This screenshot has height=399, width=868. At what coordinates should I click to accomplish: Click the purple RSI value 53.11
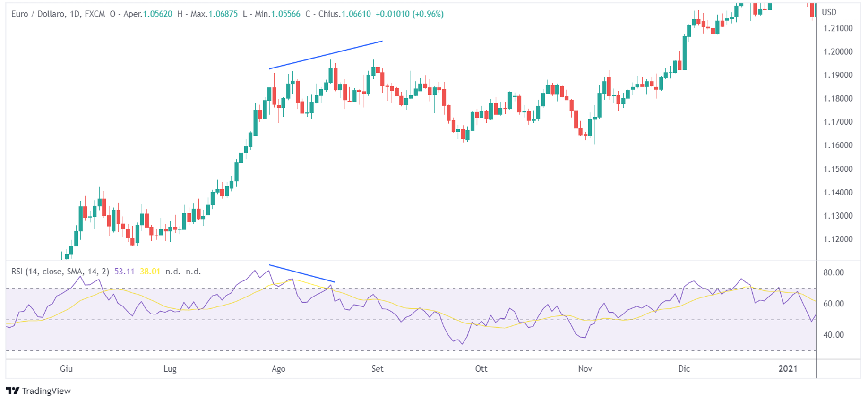[x=124, y=272]
